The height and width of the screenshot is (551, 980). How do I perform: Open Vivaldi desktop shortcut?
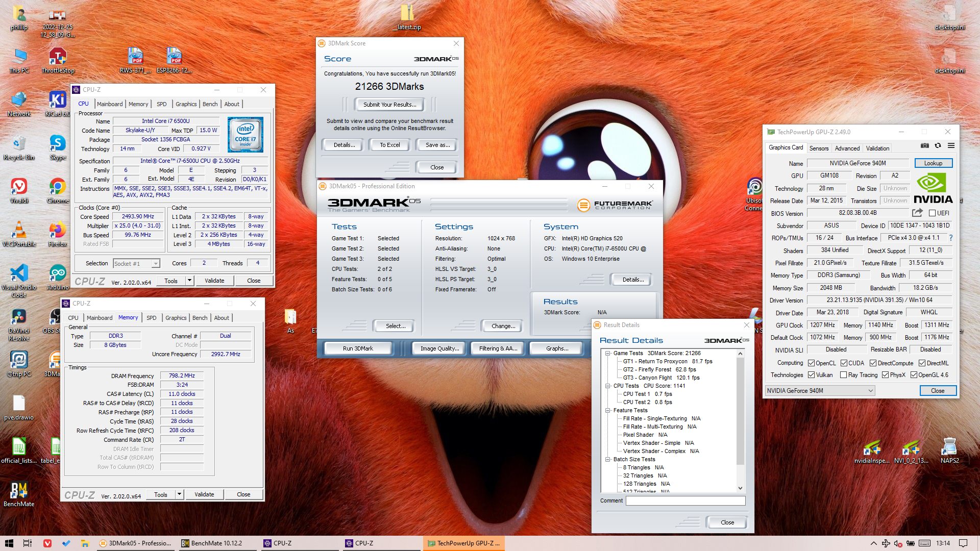point(19,190)
